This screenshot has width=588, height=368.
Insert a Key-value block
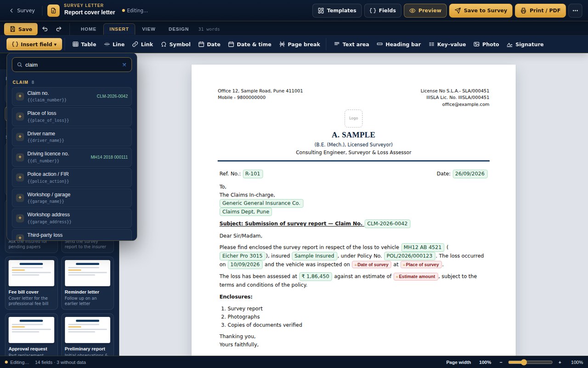(447, 44)
